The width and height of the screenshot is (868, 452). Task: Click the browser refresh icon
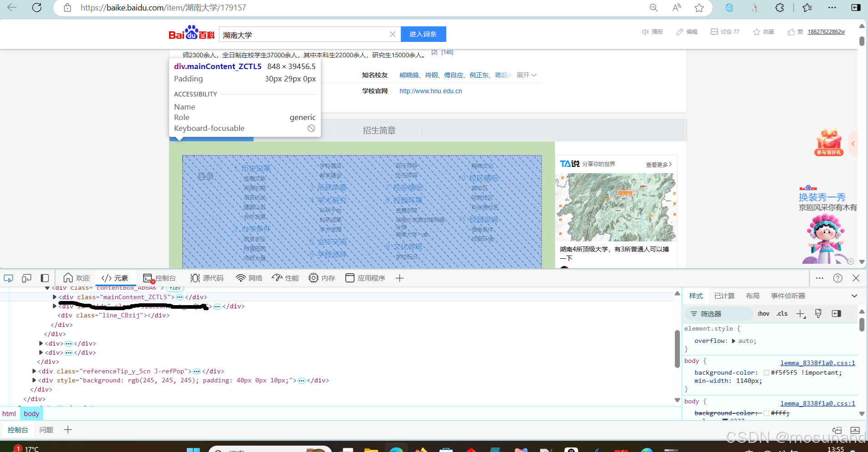pyautogui.click(x=37, y=7)
